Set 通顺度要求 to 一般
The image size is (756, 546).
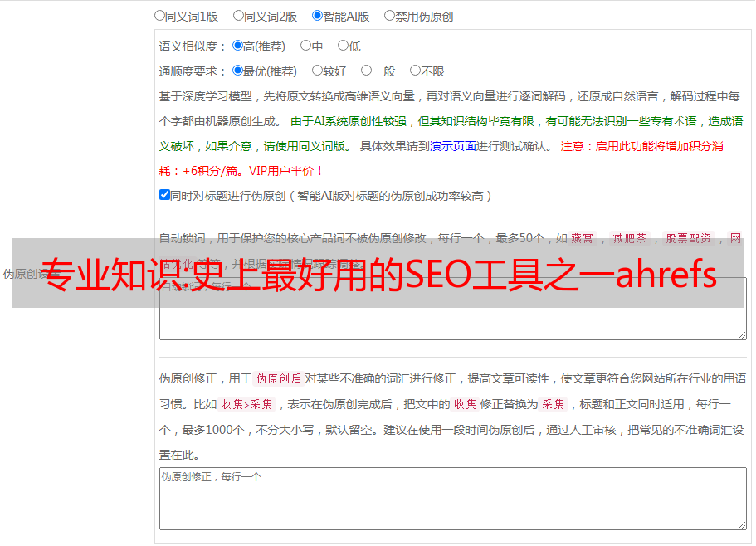pyautogui.click(x=367, y=71)
